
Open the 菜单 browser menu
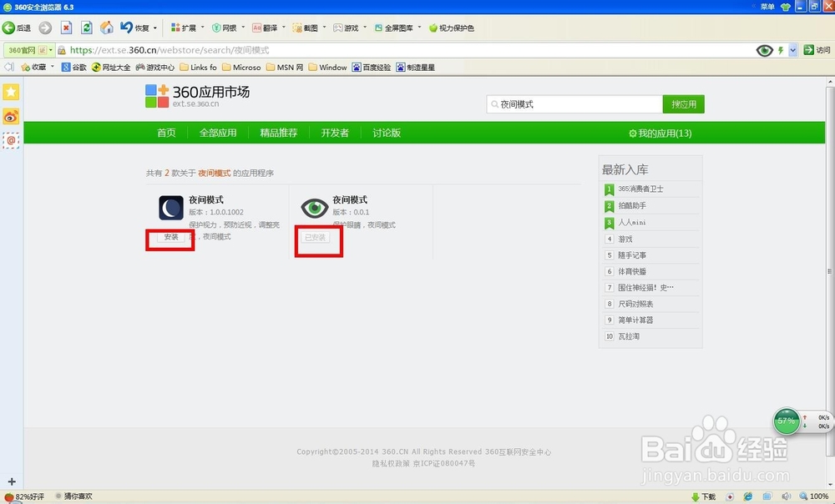pyautogui.click(x=767, y=7)
